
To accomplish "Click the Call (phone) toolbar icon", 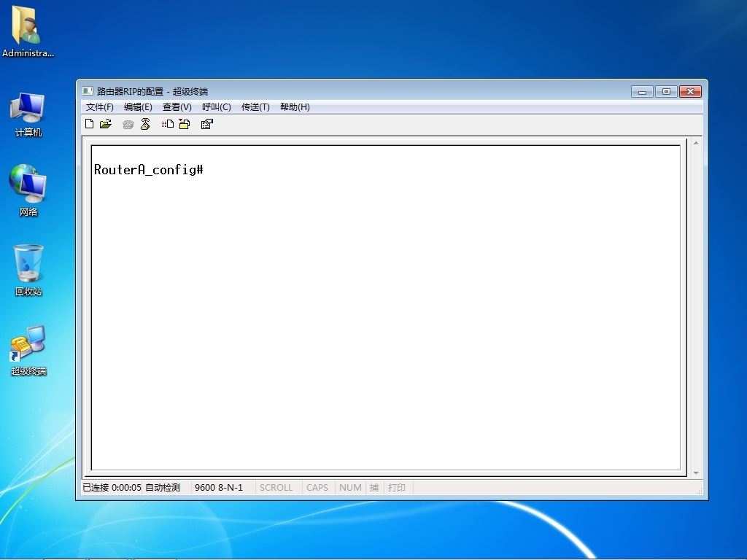I will click(128, 125).
